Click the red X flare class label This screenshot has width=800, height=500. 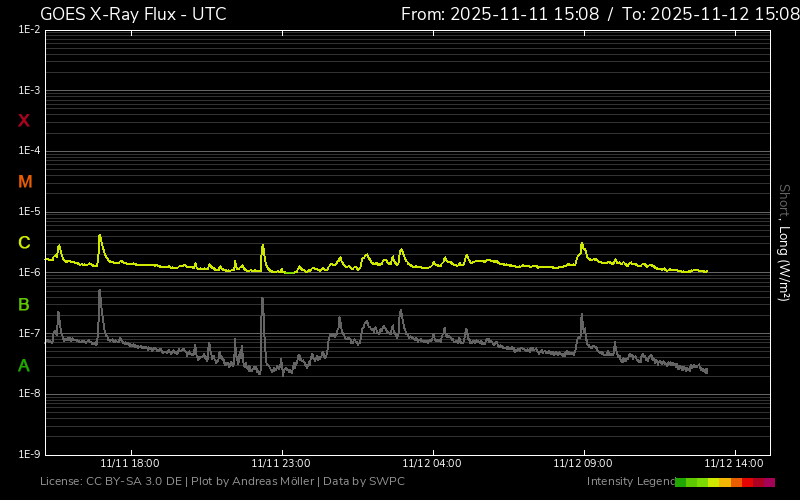(24, 121)
